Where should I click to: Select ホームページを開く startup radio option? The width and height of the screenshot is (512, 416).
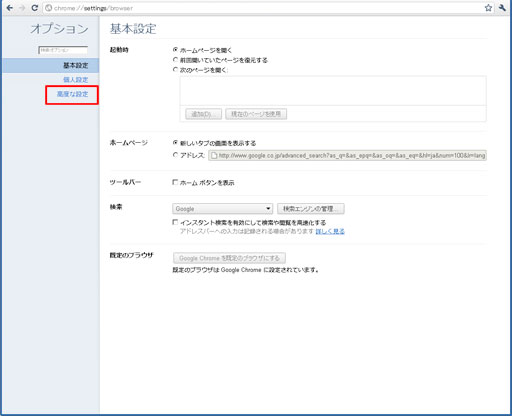coord(175,50)
